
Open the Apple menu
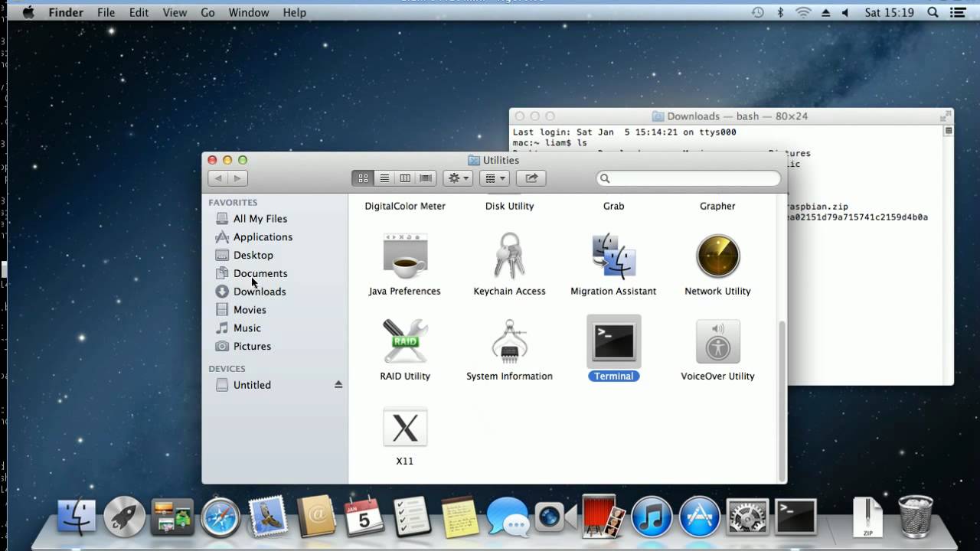coord(28,12)
